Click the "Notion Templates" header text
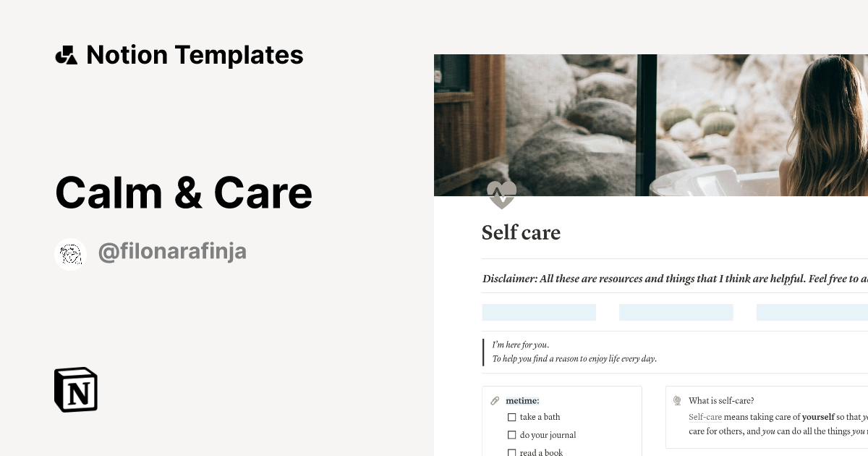Image resolution: width=868 pixels, height=456 pixels. (x=195, y=54)
